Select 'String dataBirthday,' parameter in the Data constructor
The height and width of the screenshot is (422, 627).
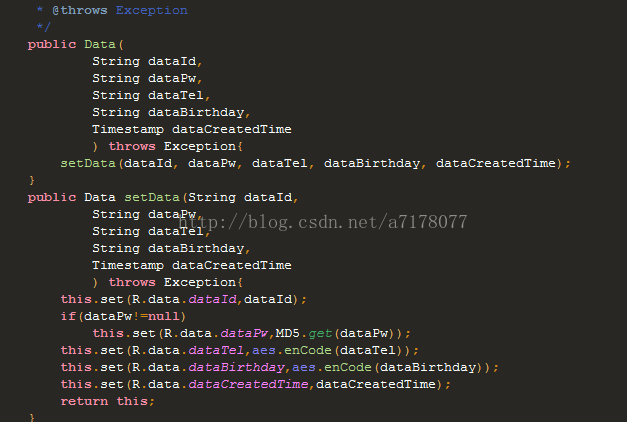[x=171, y=112]
